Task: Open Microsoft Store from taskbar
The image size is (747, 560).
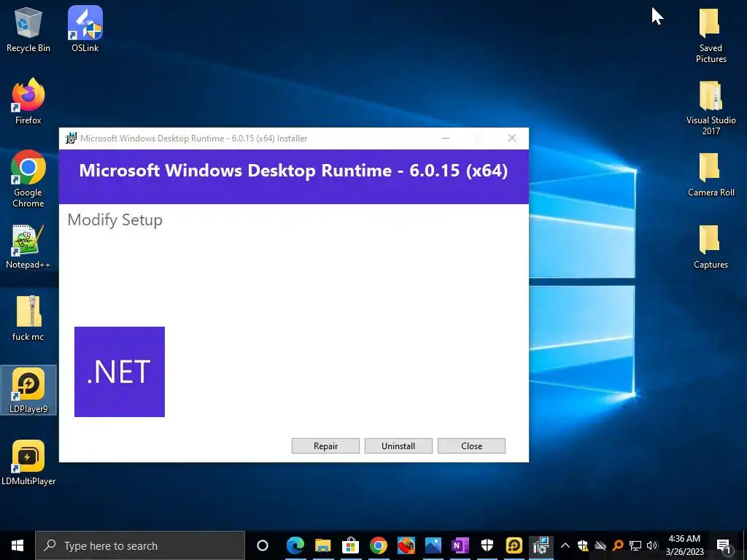Action: click(350, 545)
